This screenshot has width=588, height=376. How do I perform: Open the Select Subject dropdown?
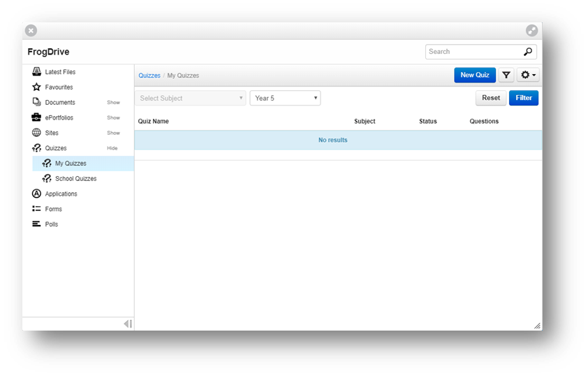(x=191, y=98)
